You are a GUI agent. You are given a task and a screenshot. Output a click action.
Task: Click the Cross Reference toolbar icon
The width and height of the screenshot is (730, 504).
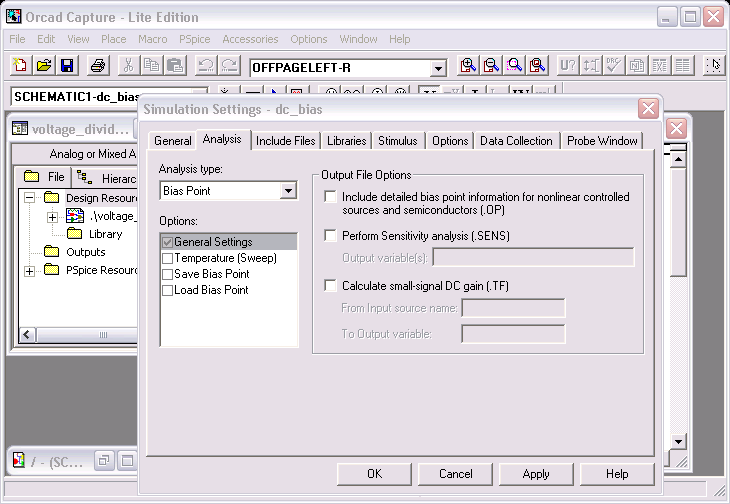click(660, 66)
